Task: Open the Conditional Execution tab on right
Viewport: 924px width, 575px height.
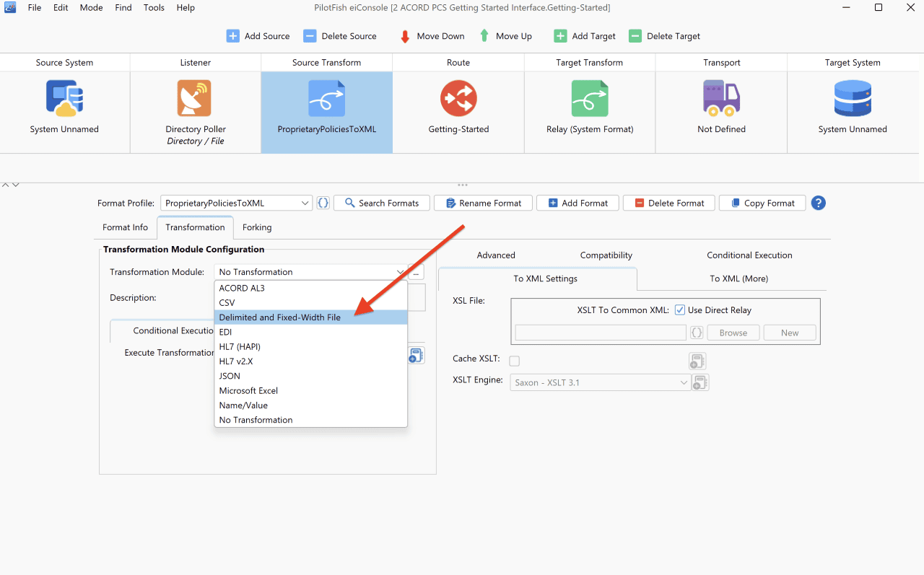Action: [x=749, y=255]
